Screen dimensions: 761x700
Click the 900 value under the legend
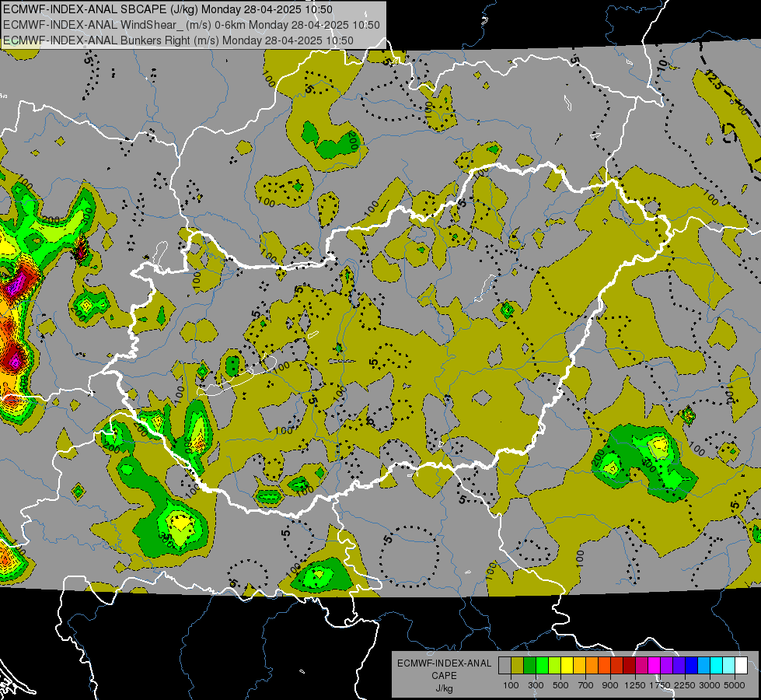(x=610, y=685)
